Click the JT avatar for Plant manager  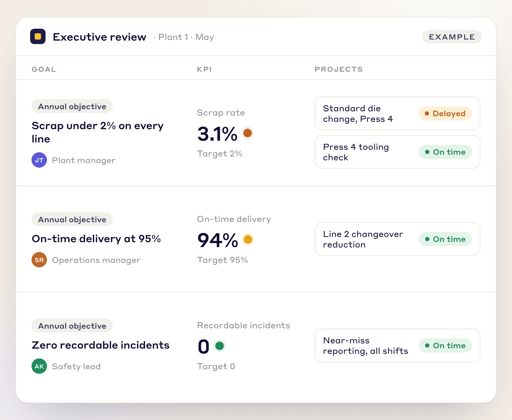pyautogui.click(x=39, y=160)
